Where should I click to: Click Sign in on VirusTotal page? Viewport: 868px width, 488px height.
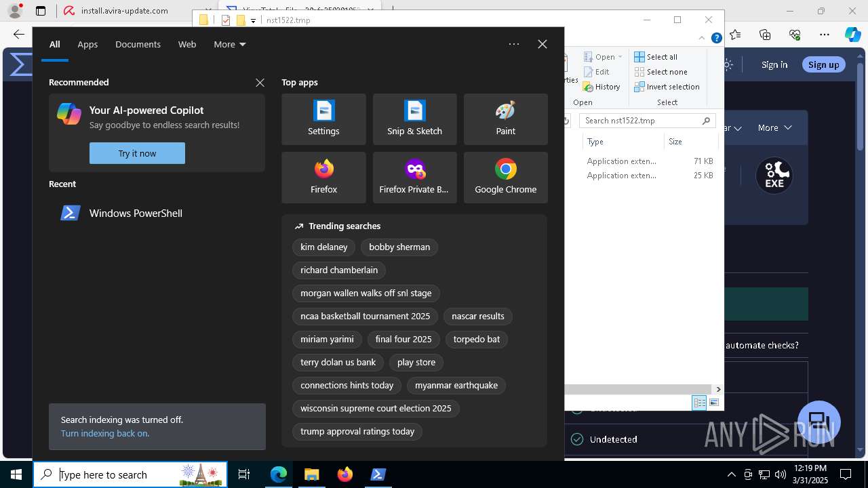[774, 64]
